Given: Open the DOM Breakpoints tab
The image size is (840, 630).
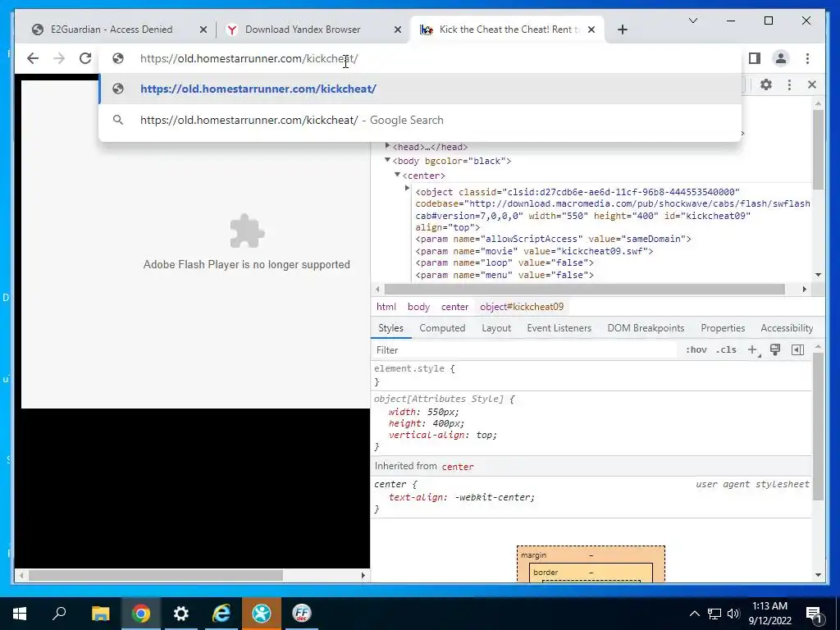Looking at the screenshot, I should 646,328.
